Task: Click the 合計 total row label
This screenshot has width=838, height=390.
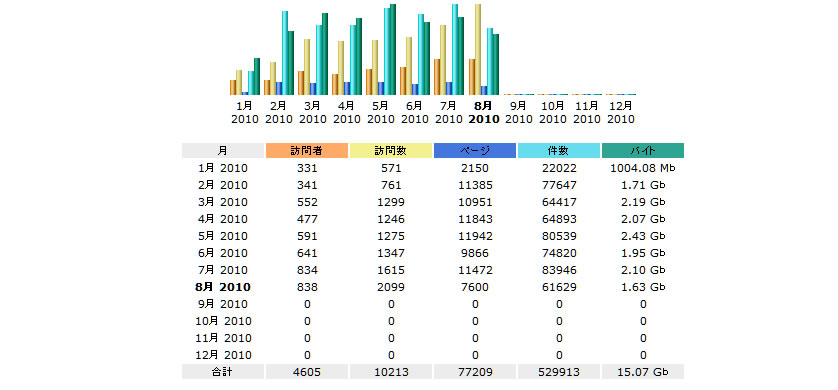Action: [223, 372]
